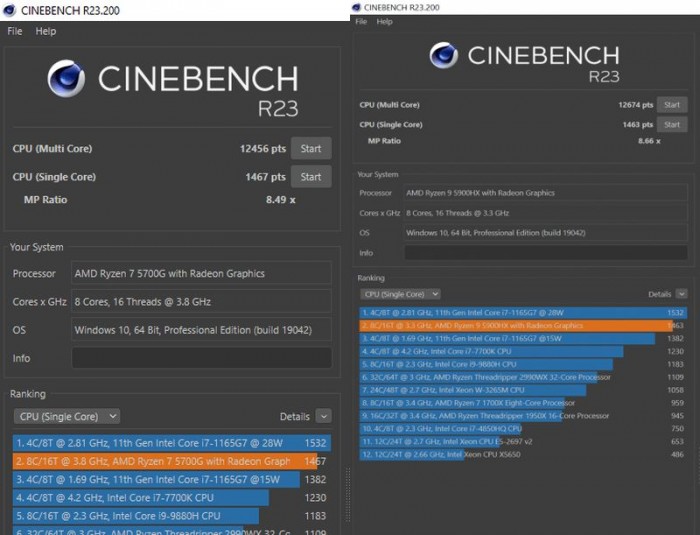The height and width of the screenshot is (535, 700).
Task: Open Help menu in the left Ryzen 5700G window
Action: click(46, 31)
